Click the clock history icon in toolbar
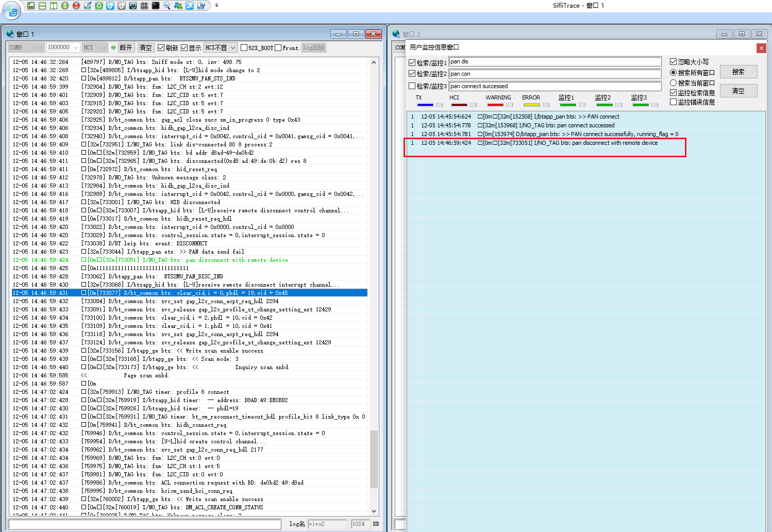 (133, 6)
